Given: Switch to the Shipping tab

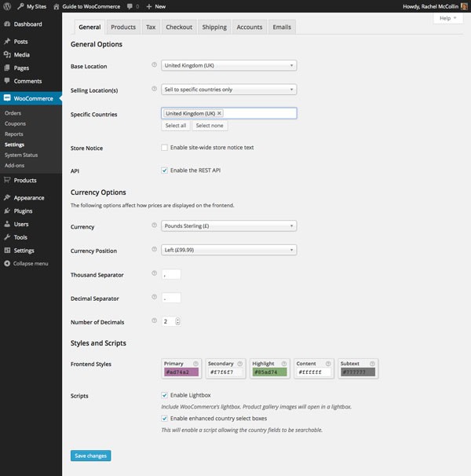Looking at the screenshot, I should (214, 27).
